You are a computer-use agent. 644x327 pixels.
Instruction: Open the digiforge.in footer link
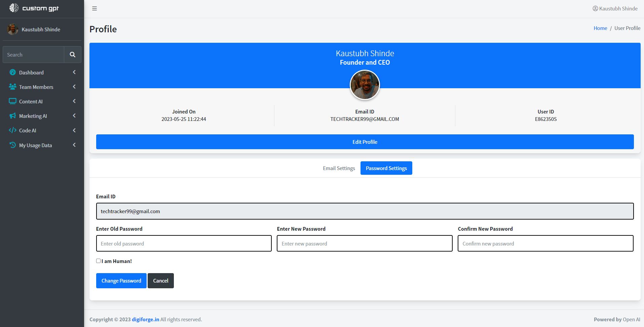click(x=146, y=319)
